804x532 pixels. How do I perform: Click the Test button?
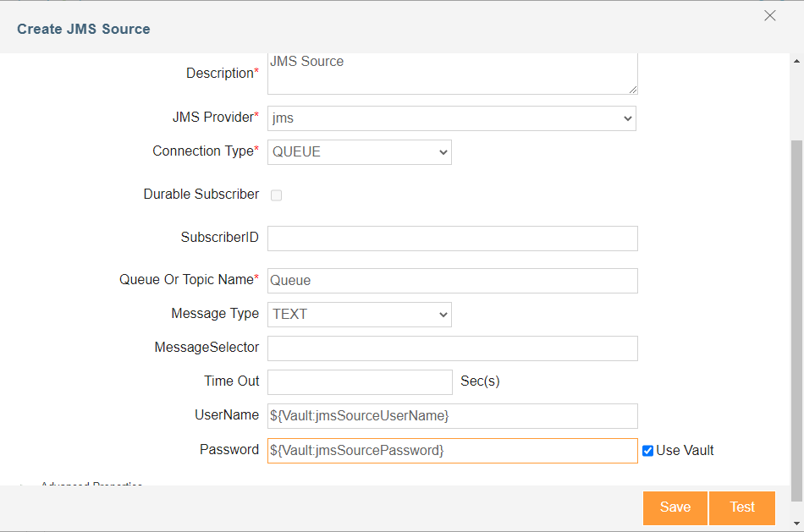[x=742, y=507]
